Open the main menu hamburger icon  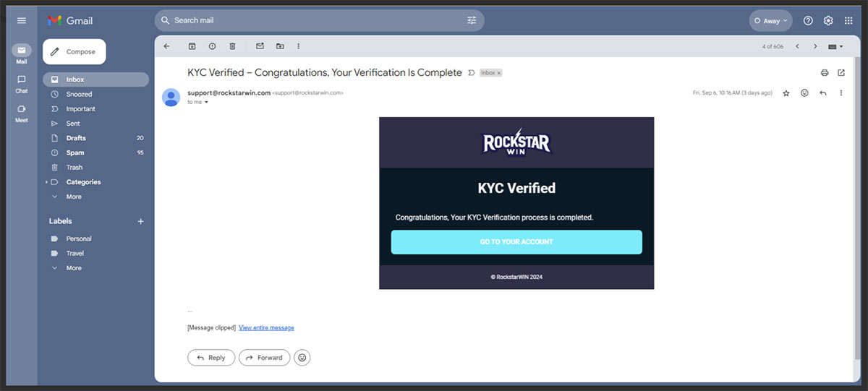[x=22, y=21]
